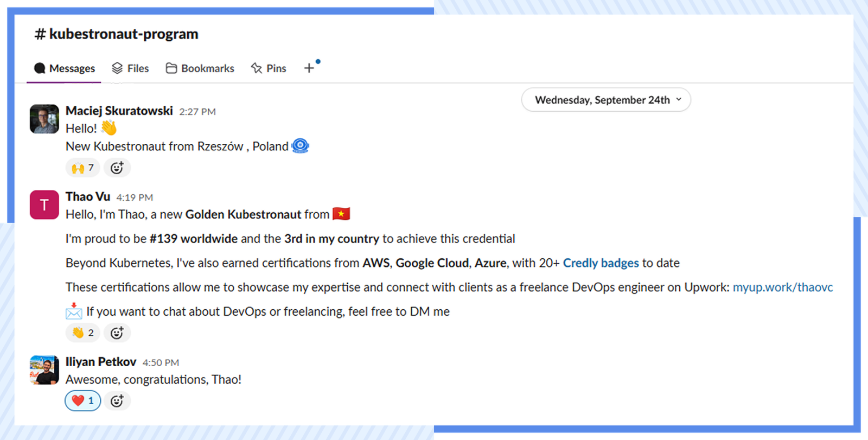Click the Vietnam flag emoji
Screen dimensions: 868x440
(341, 214)
